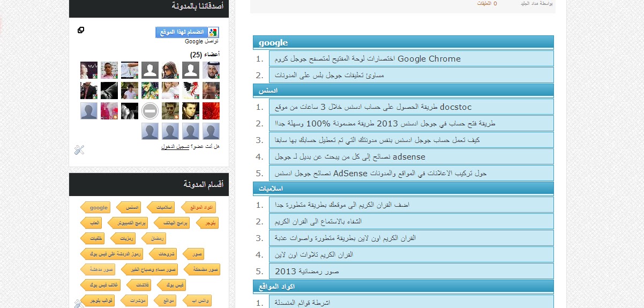This screenshot has width=644, height=308.
Task: Select the 'google' label tag
Action: pyautogui.click(x=96, y=207)
